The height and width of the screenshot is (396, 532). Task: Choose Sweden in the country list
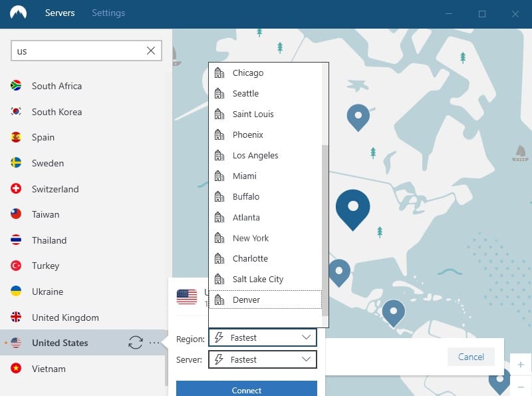point(48,163)
